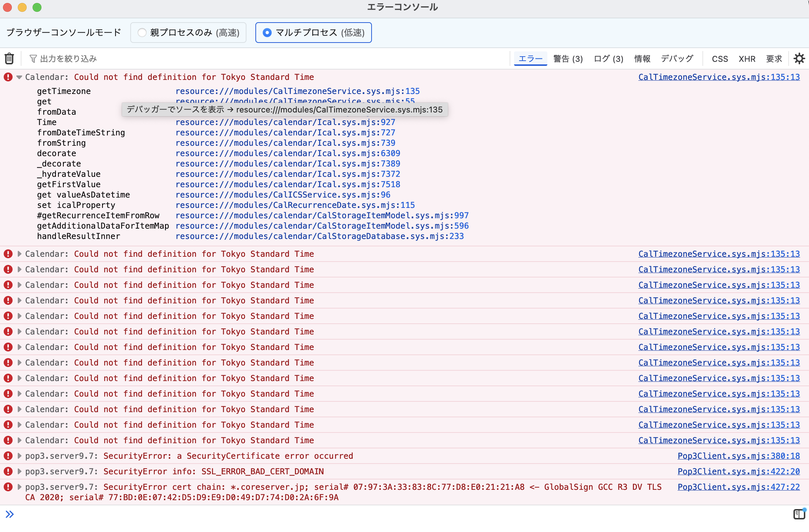The image size is (809, 532).
Task: Open Pop3Client.sys.mjs:380:18 source link
Action: [738, 456]
